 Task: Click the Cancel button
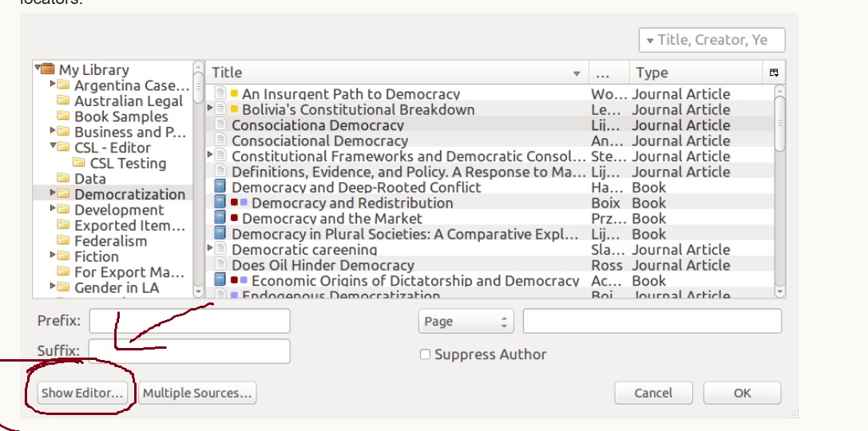click(653, 393)
